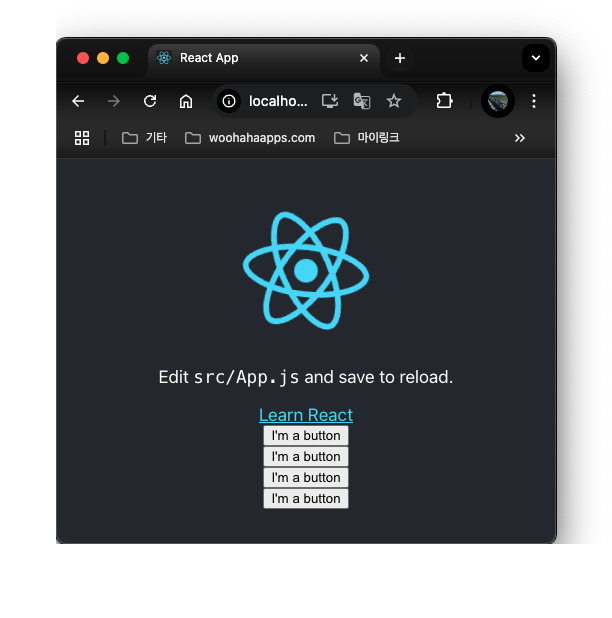Reload the localhost page

[150, 101]
